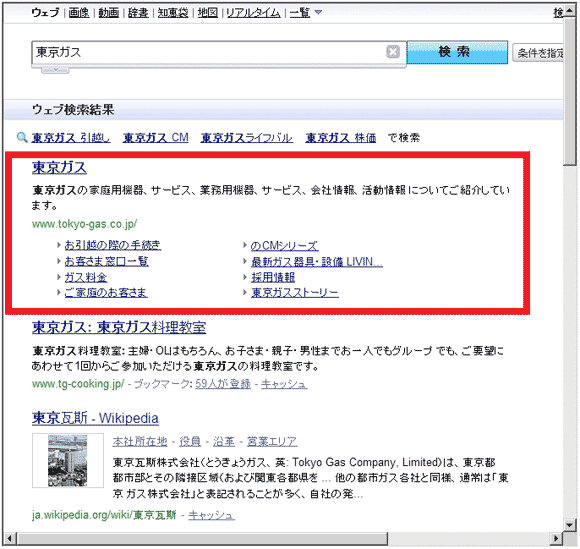This screenshot has height=549, width=580.
Task: Open related search 東京ガス CM
Action: 156,138
